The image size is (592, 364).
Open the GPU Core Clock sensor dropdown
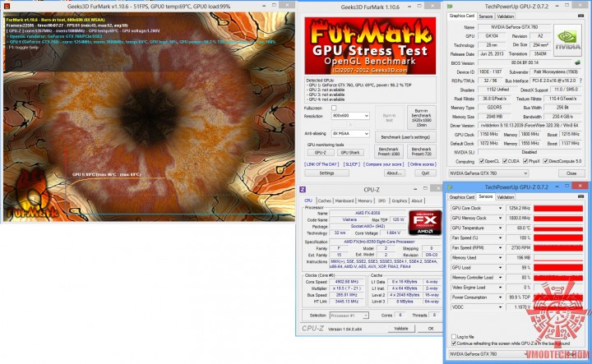500,208
